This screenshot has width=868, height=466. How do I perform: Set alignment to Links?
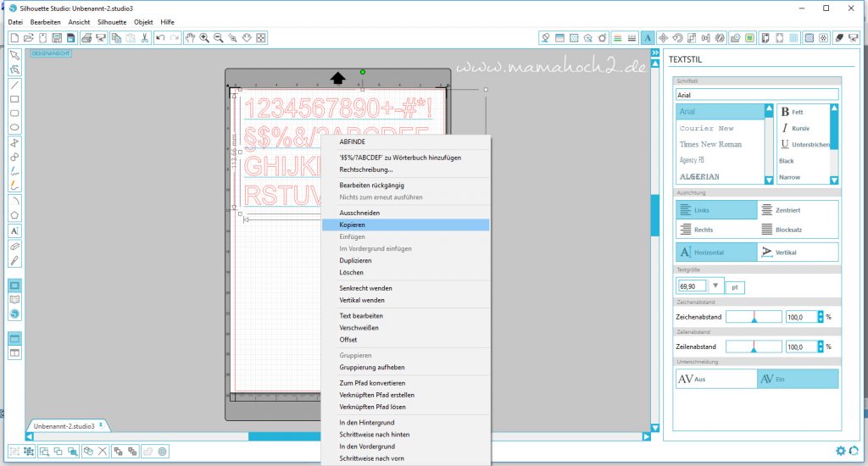716,210
